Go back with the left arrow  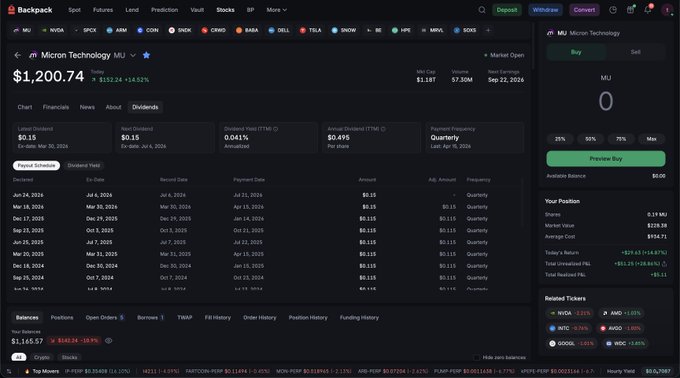(x=17, y=55)
